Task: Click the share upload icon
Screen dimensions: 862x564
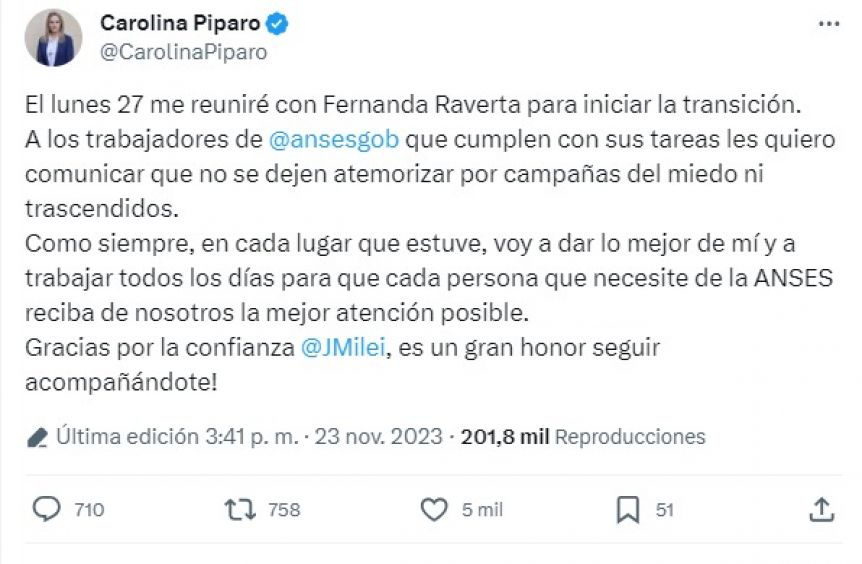Action: 821,509
